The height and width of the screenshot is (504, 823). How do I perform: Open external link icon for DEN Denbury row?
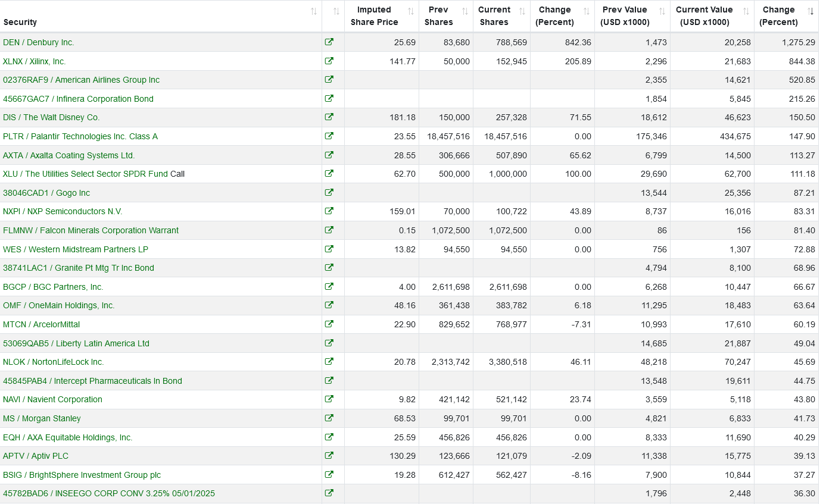[x=329, y=42]
